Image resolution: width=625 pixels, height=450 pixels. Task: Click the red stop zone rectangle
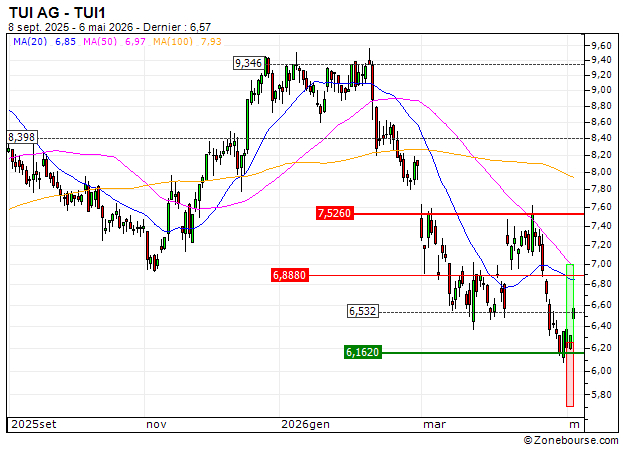(x=570, y=374)
